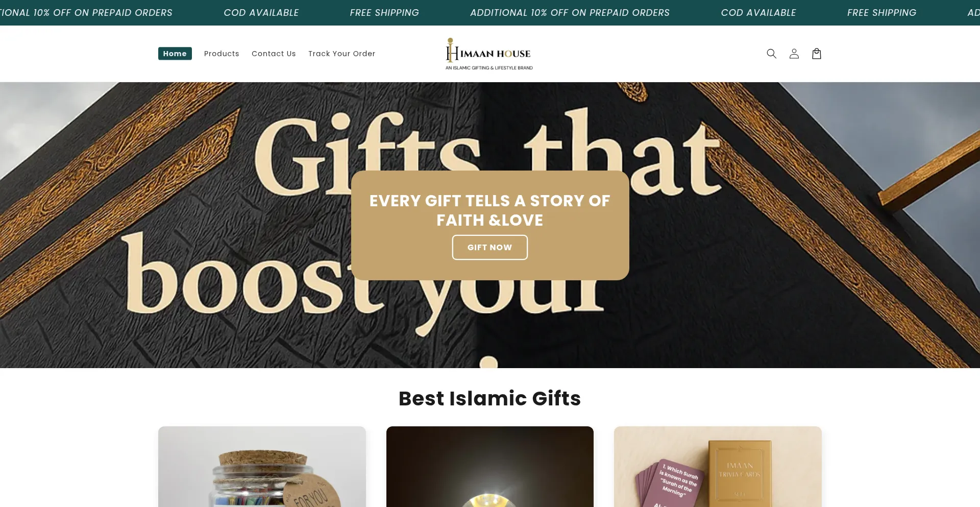Open the jar with cork product image
The height and width of the screenshot is (507, 980).
[262, 467]
